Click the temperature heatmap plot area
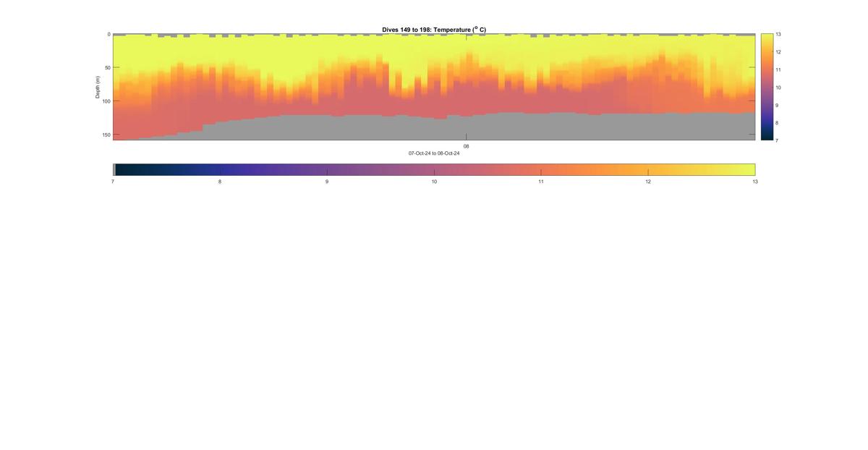The image size is (868, 450). tap(434, 87)
